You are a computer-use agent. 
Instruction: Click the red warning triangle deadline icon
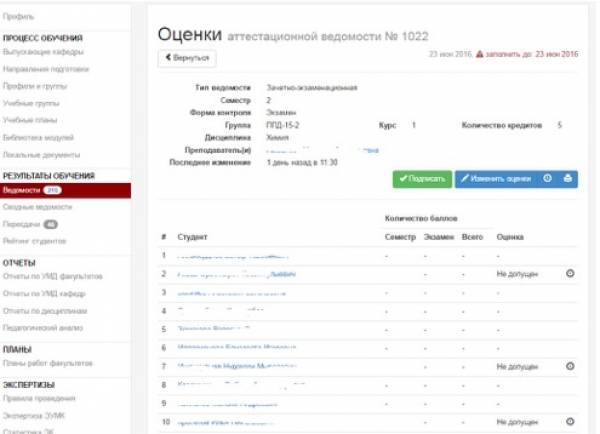[479, 54]
